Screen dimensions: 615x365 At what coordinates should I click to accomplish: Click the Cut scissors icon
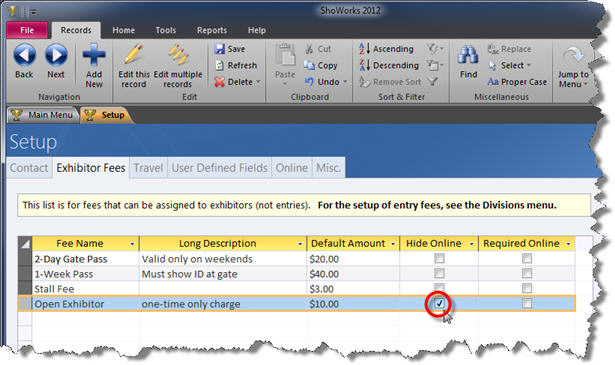pos(309,49)
